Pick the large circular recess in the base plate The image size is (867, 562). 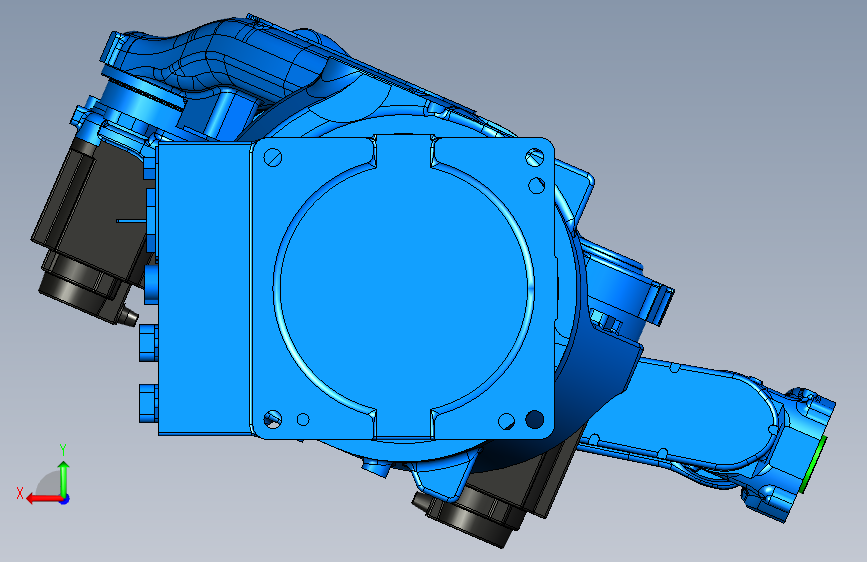point(404,288)
